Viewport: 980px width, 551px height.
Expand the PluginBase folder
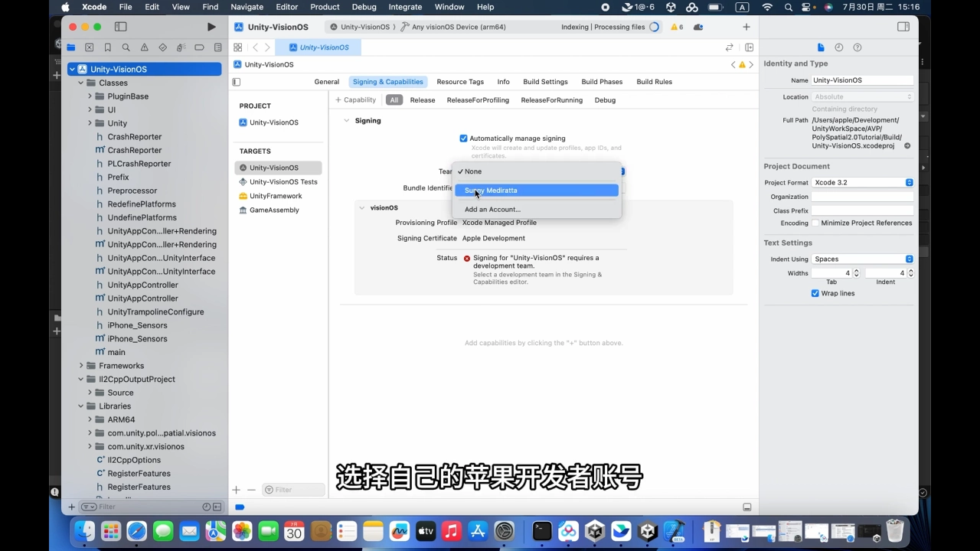[x=90, y=96]
